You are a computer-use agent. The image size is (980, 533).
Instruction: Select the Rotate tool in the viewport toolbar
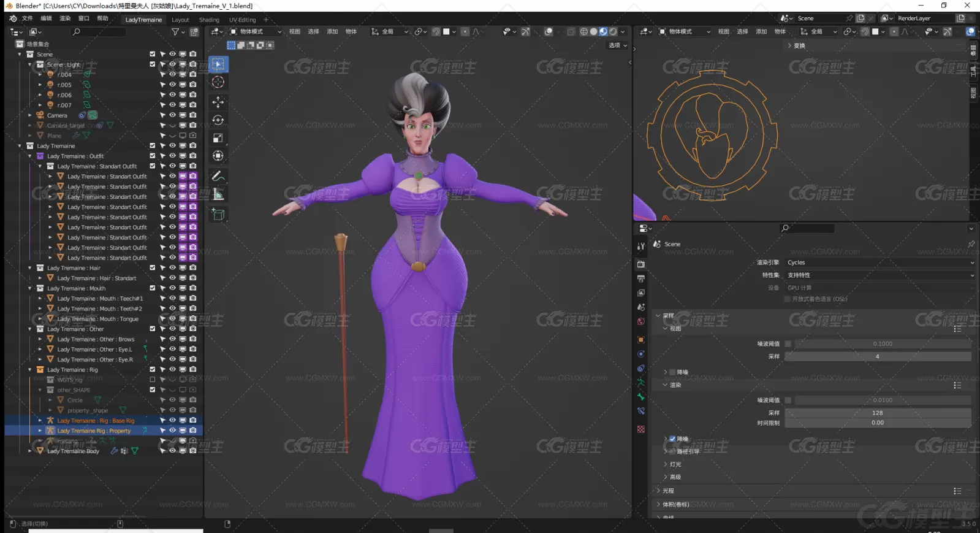[218, 120]
